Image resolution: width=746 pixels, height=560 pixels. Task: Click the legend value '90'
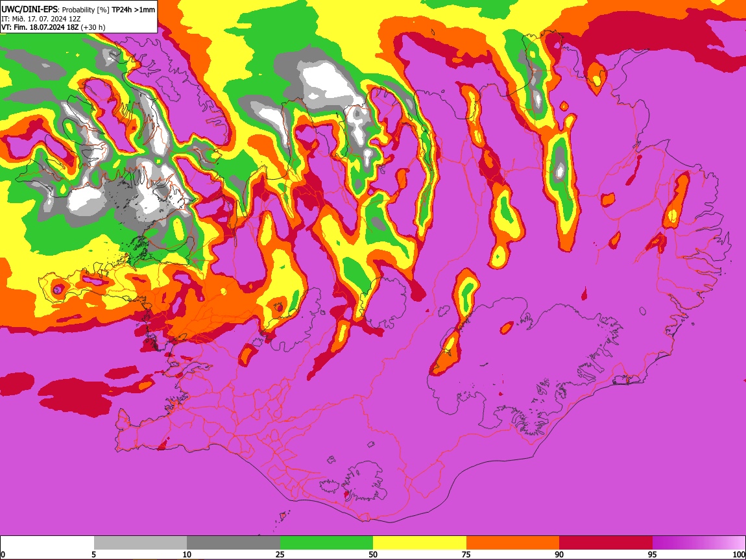click(559, 554)
